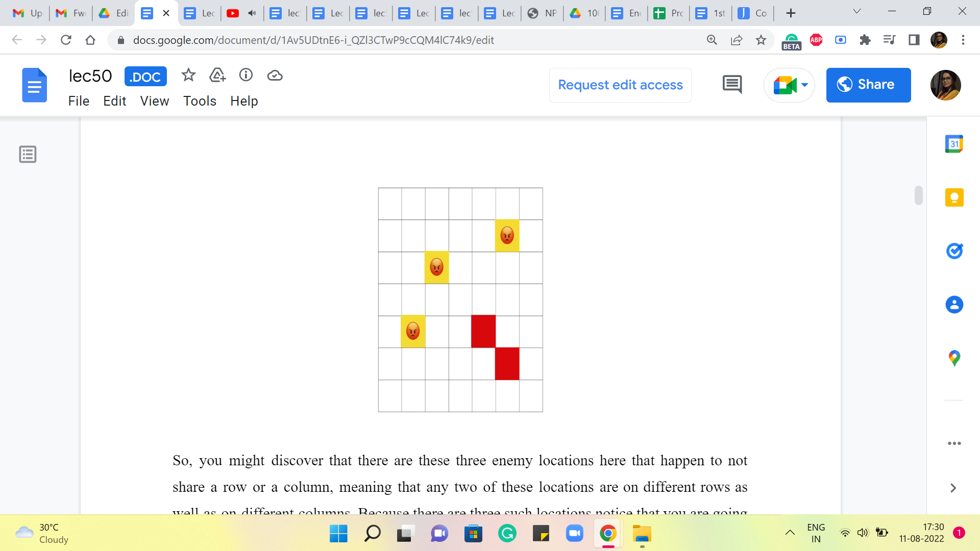The width and height of the screenshot is (980, 551).
Task: Open the Tools menu
Action: (200, 101)
